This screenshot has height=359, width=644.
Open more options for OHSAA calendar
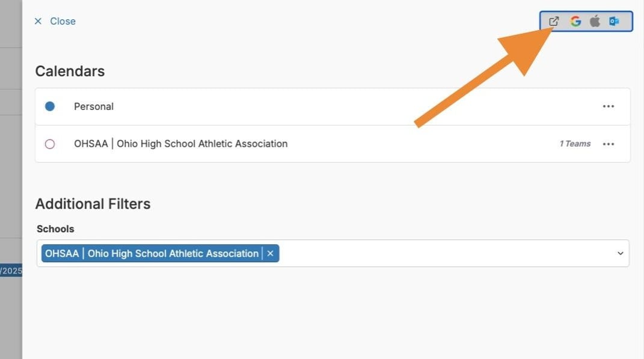coord(609,144)
